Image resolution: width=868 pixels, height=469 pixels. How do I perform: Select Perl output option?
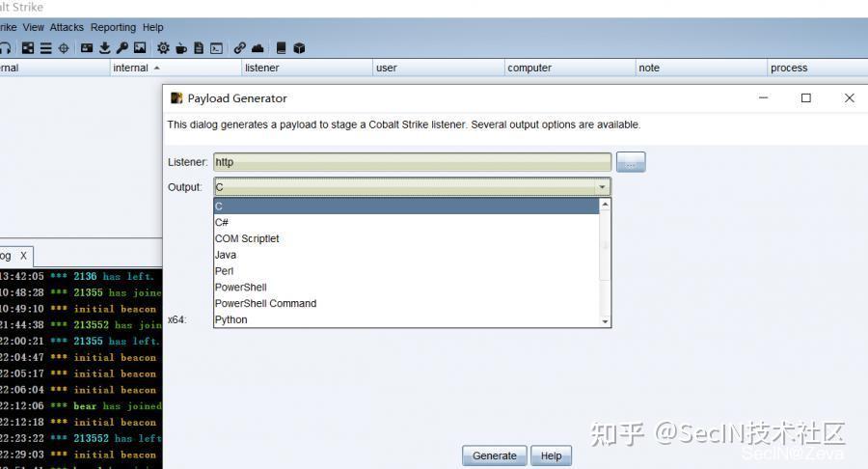pos(406,271)
